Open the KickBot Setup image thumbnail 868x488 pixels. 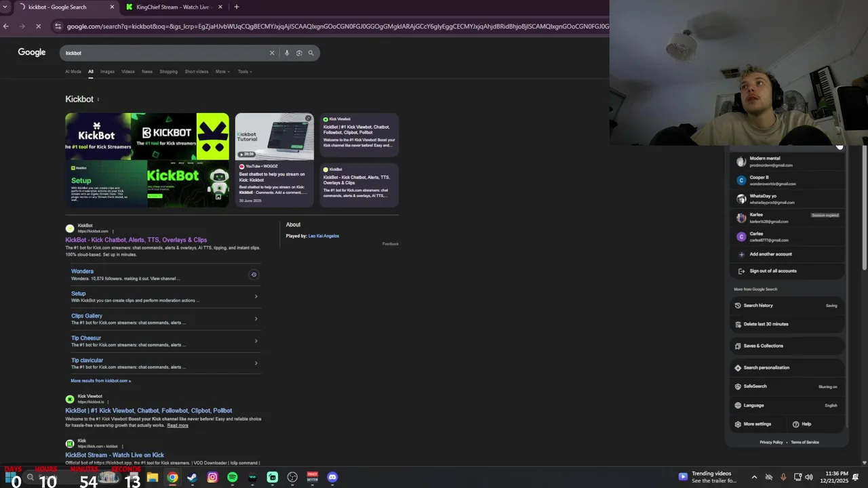click(106, 184)
